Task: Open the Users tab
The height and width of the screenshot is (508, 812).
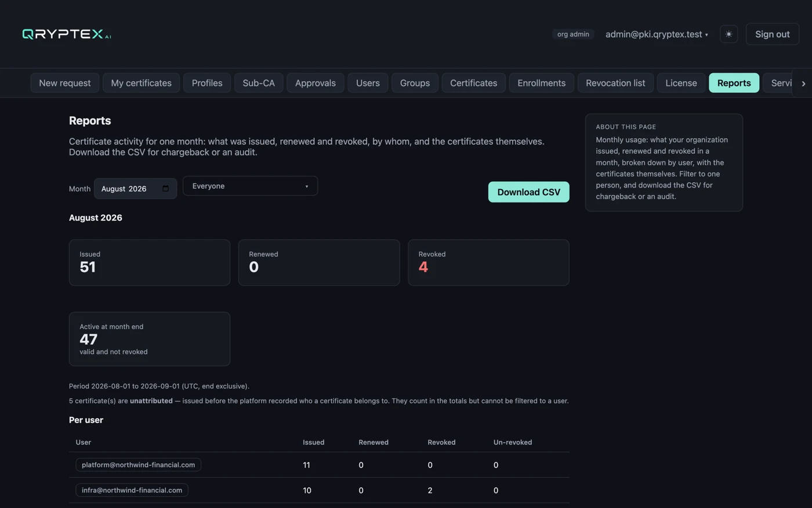Action: pyautogui.click(x=368, y=83)
